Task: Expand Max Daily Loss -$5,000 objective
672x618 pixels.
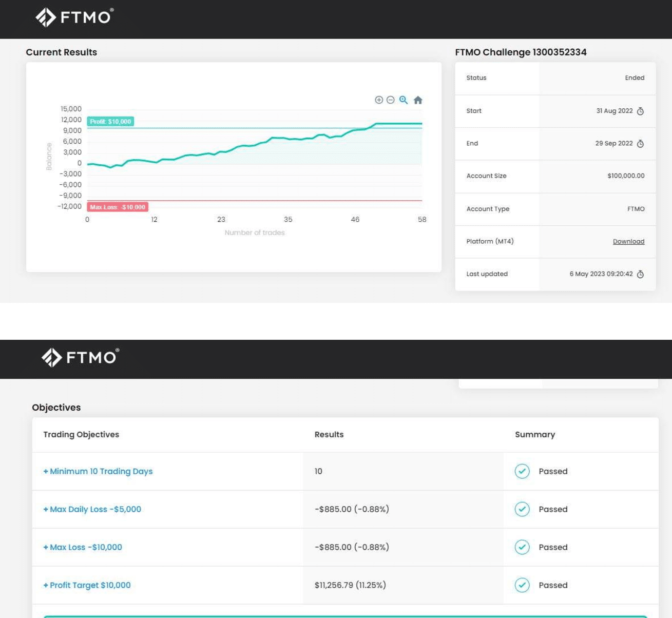Action: 92,509
